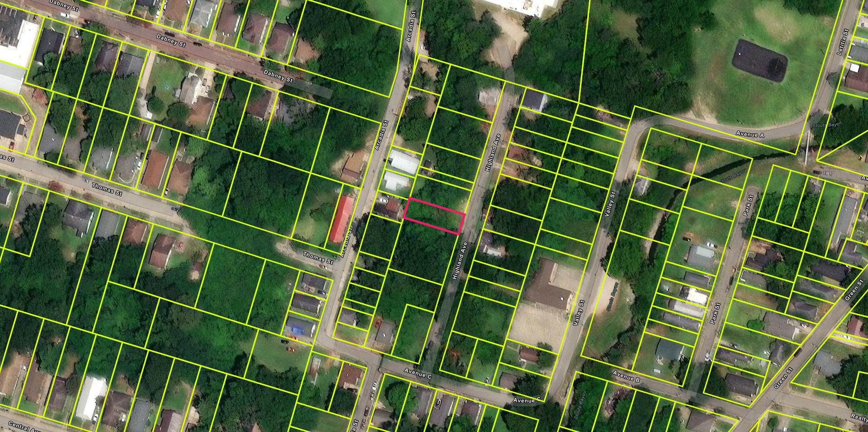The height and width of the screenshot is (432, 868).
Task: Select the parcel directly west of the red-outlined parcel
Action: 388,207
